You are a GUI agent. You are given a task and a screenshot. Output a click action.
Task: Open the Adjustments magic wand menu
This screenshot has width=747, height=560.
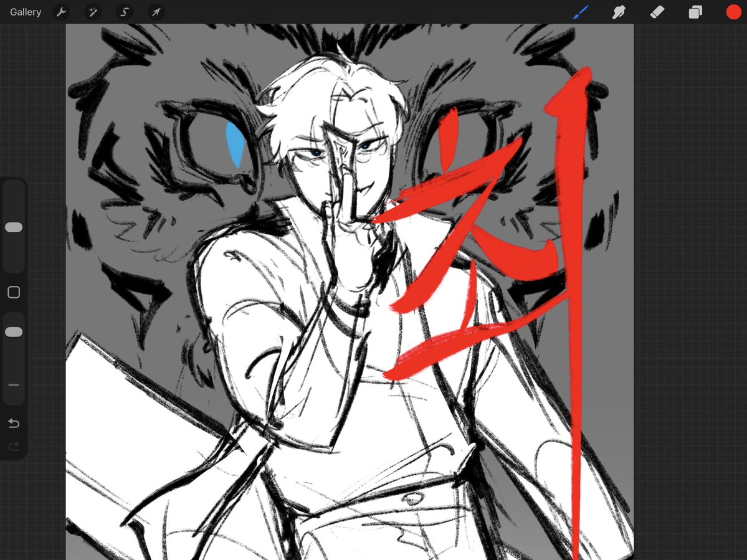tap(92, 12)
